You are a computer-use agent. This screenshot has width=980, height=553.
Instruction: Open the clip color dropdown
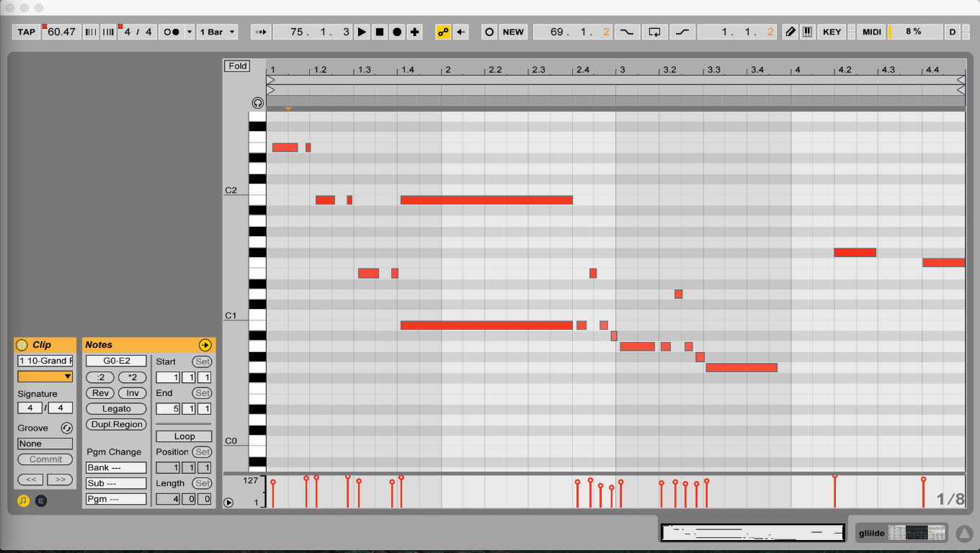click(45, 377)
